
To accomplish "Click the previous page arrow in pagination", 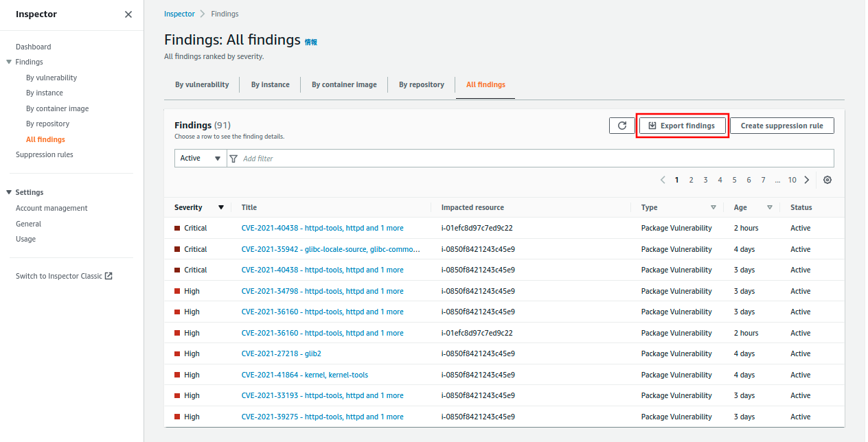I will (663, 180).
